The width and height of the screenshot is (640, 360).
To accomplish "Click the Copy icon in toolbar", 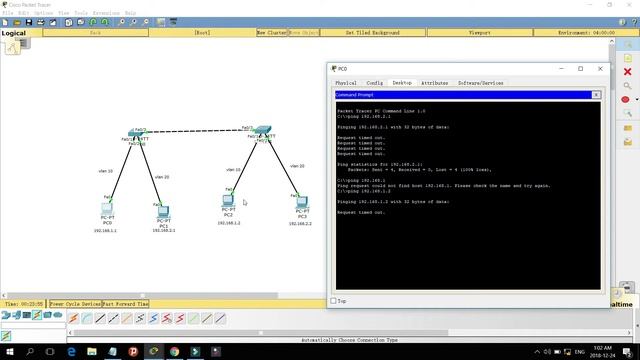I will pos(69,22).
